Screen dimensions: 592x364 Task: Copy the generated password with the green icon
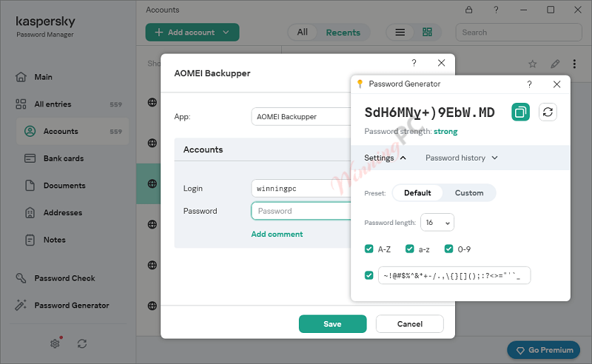tap(520, 112)
